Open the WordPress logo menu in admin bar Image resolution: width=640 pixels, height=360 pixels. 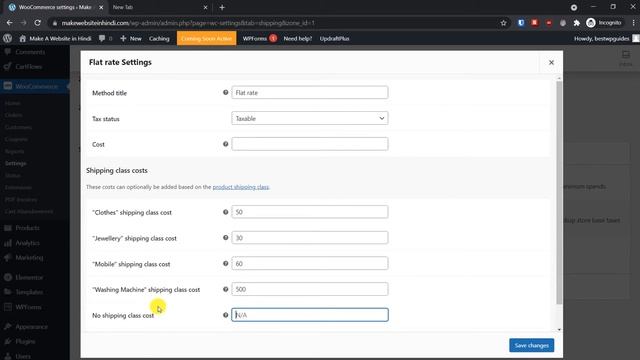coord(7,38)
